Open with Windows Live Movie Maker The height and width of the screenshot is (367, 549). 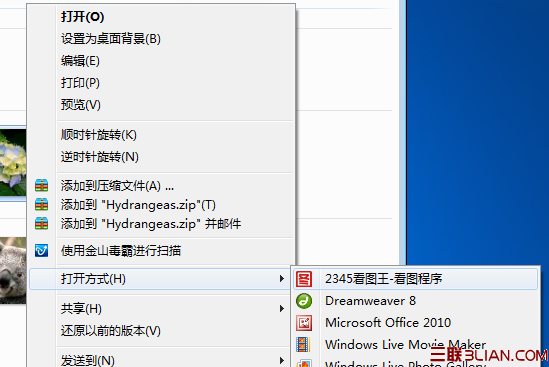tap(416, 344)
